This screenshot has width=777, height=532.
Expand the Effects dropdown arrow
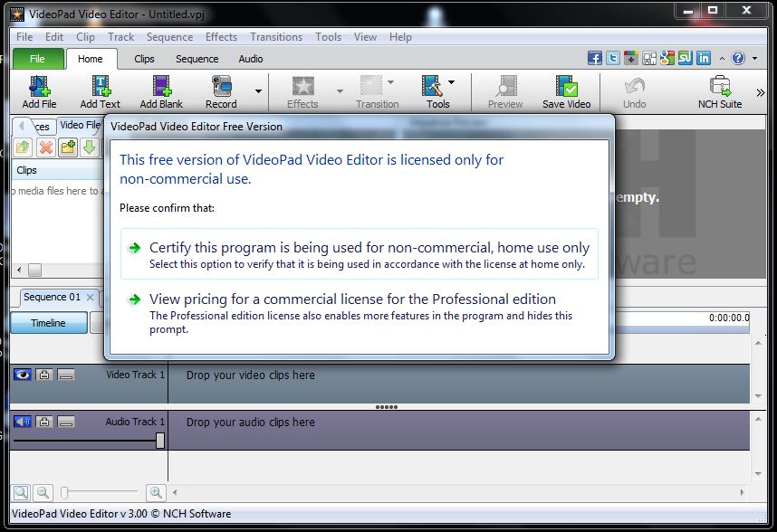340,91
